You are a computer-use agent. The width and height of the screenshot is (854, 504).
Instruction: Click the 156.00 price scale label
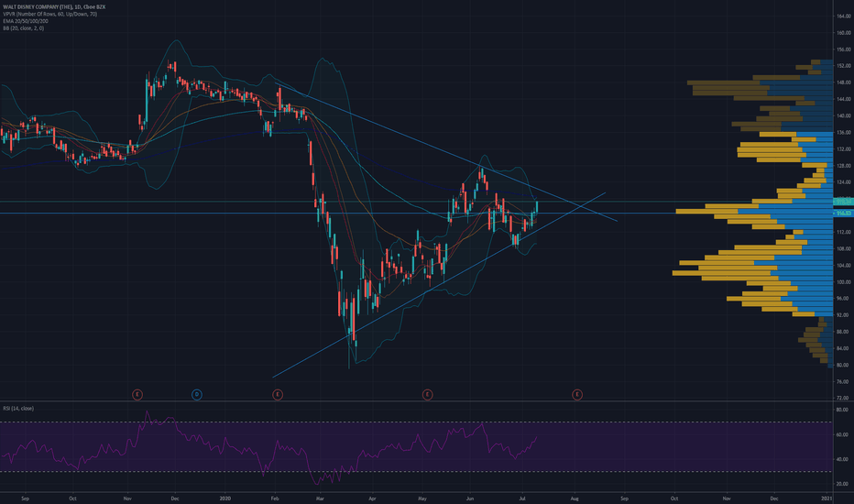[844, 49]
